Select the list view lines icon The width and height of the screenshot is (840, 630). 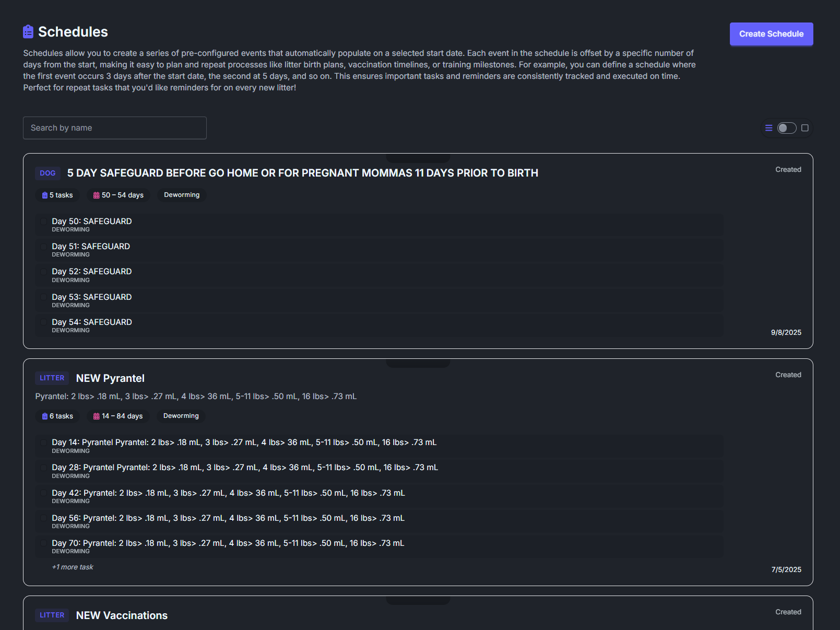point(768,128)
